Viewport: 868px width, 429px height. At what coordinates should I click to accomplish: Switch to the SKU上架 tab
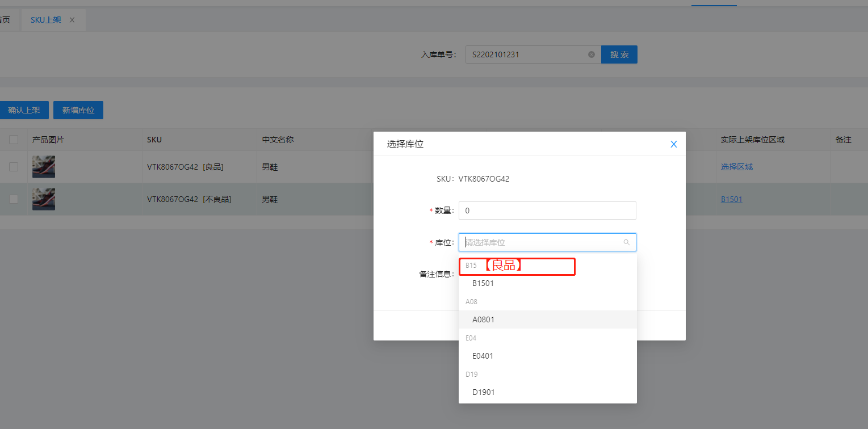point(45,20)
